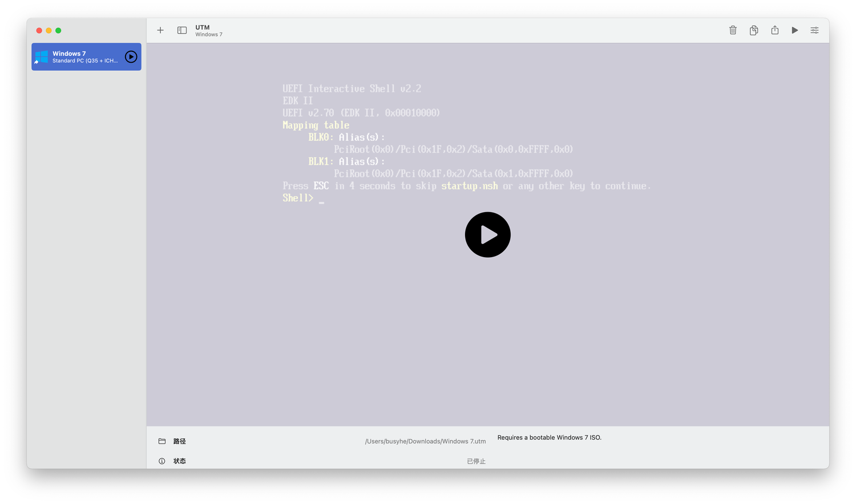Click the UTM title in the toolbar
This screenshot has height=504, width=856.
coord(203,27)
